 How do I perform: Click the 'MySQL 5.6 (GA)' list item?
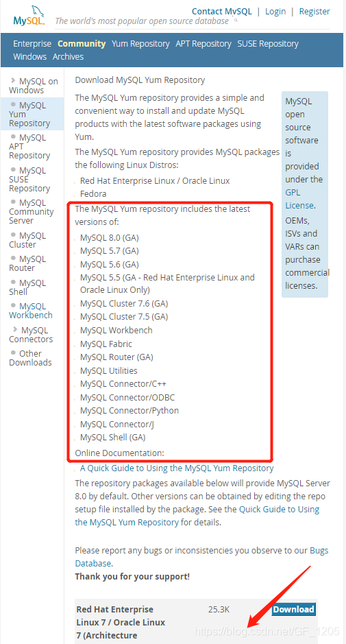(x=110, y=264)
